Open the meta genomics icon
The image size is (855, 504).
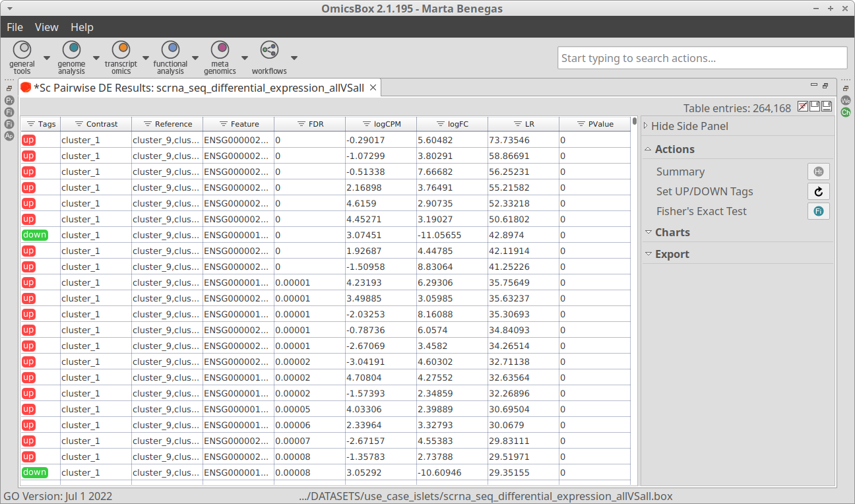pos(220,50)
